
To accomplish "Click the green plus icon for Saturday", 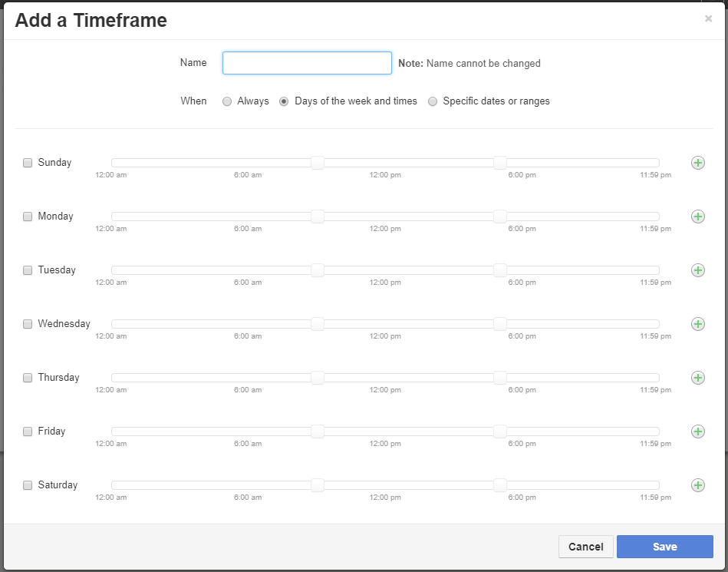I will click(698, 485).
